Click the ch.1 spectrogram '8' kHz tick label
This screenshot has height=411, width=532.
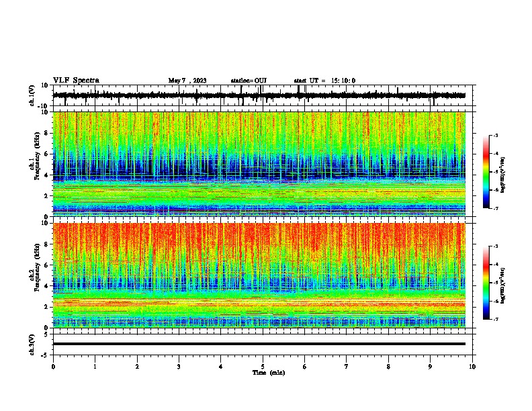coord(46,133)
